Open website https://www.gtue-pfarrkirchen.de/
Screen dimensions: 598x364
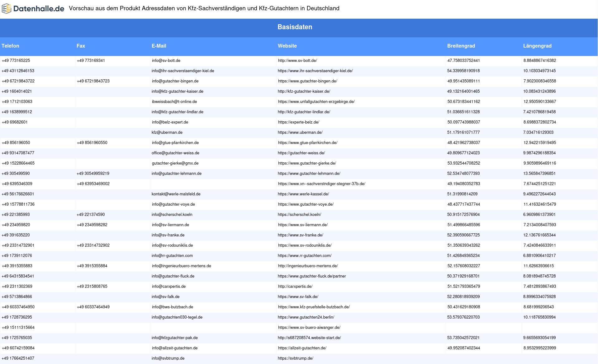[308, 143]
